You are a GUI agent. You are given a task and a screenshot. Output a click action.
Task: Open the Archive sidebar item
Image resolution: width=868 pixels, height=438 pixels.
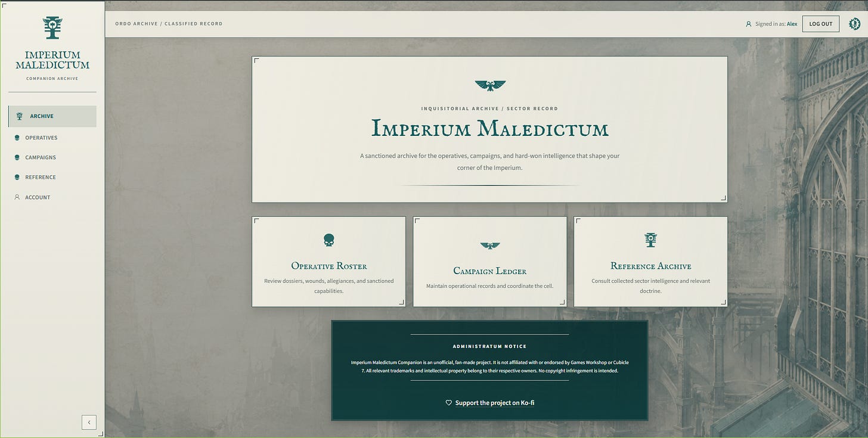52,116
